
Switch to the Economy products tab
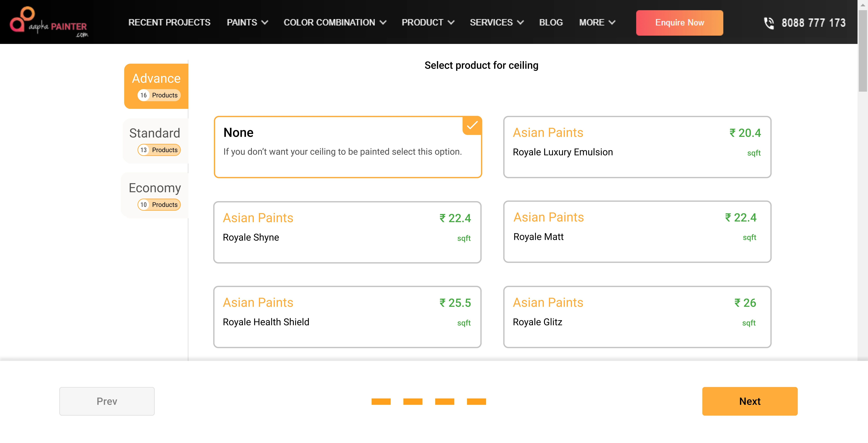155,196
